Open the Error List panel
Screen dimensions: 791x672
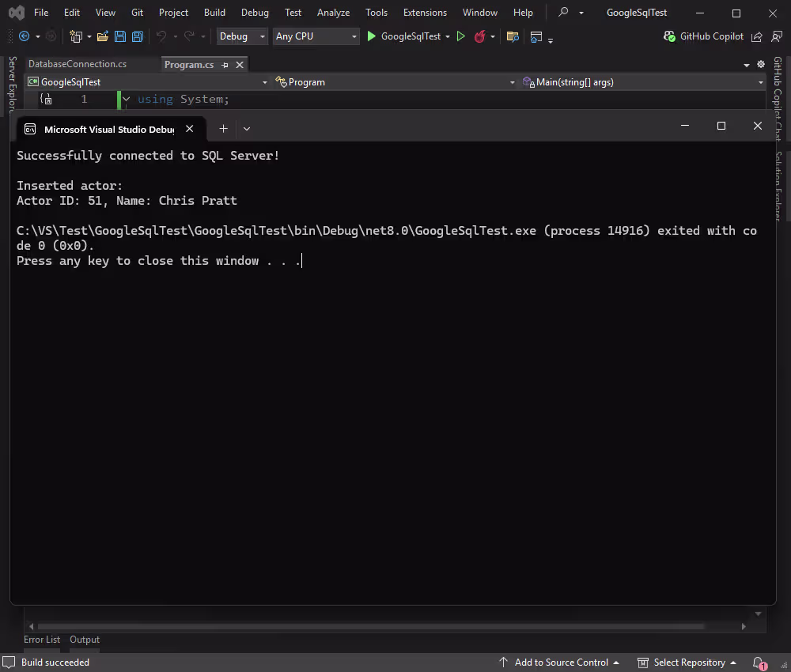[x=42, y=640]
